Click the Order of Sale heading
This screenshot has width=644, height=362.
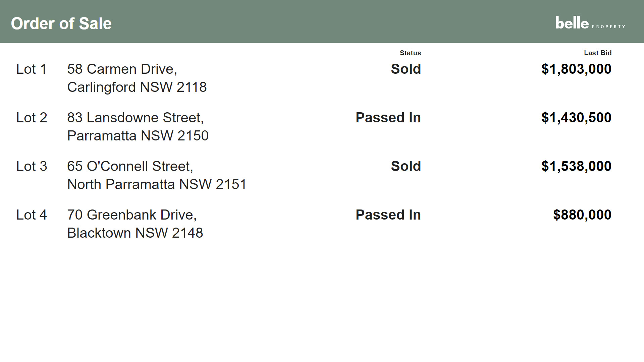tap(61, 23)
